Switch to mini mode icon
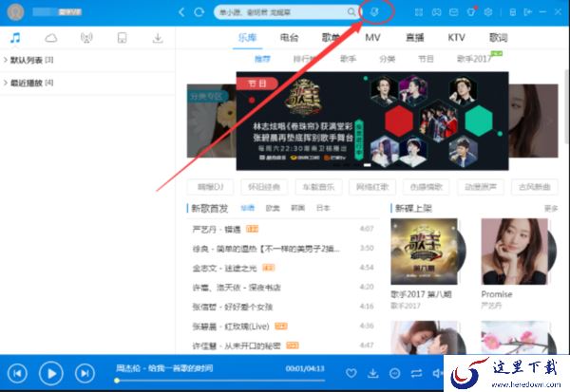This screenshot has width=570, height=392. (513, 12)
